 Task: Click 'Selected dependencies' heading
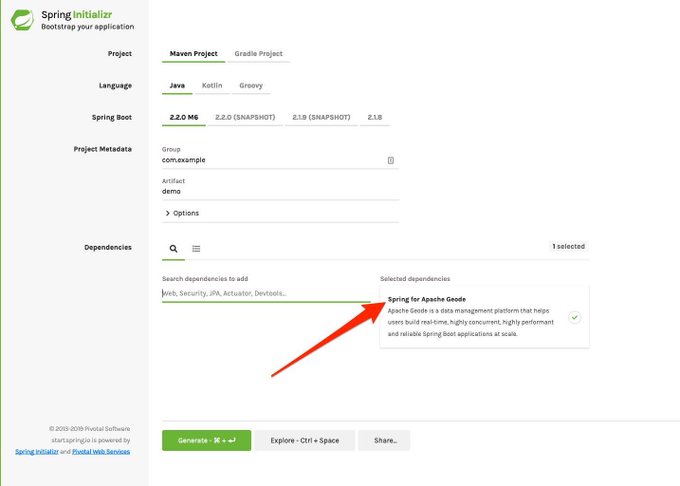[415, 279]
